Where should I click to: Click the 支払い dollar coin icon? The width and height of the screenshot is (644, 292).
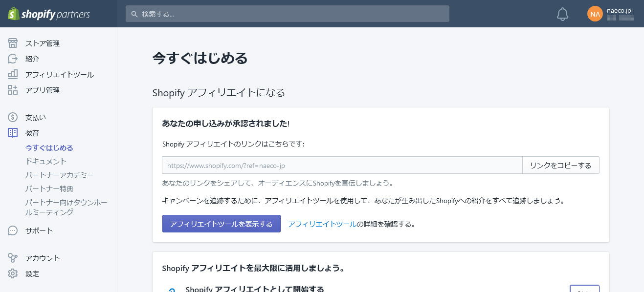(x=13, y=117)
